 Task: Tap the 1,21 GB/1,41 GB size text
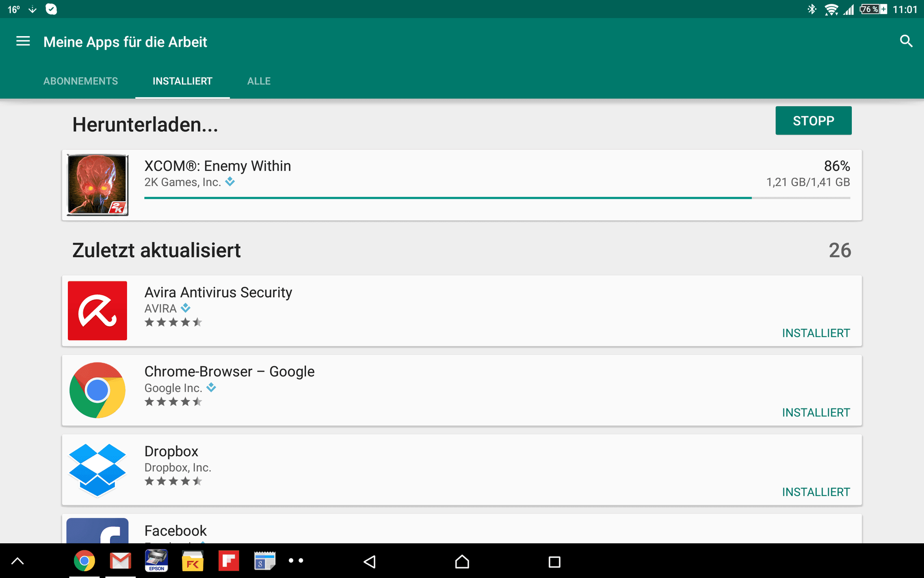coord(808,182)
